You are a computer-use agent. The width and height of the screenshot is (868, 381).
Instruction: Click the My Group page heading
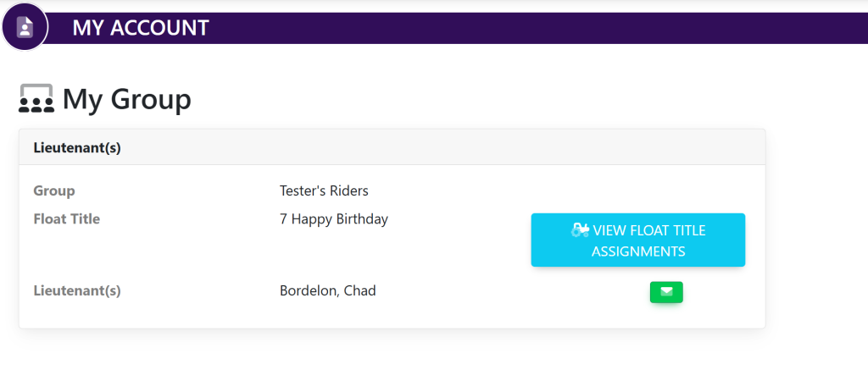[x=127, y=100]
